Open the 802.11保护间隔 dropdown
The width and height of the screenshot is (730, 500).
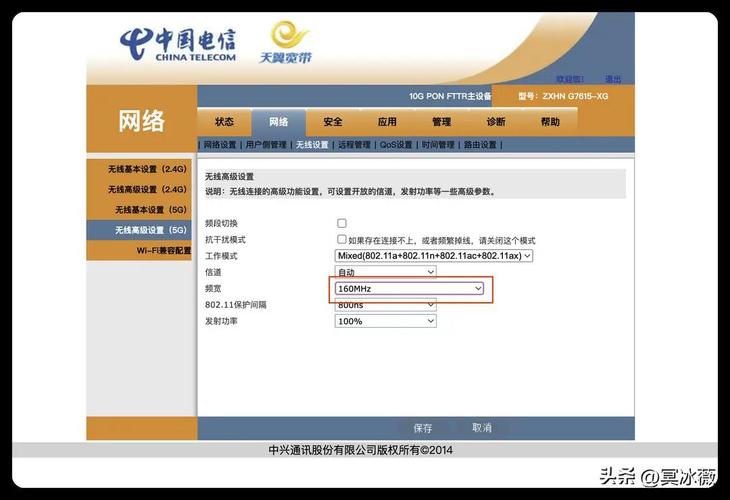tap(385, 305)
